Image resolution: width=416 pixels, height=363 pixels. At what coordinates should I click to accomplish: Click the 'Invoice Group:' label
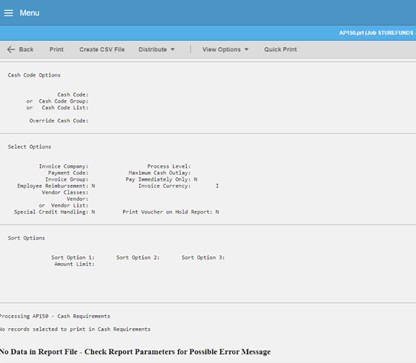coord(67,179)
